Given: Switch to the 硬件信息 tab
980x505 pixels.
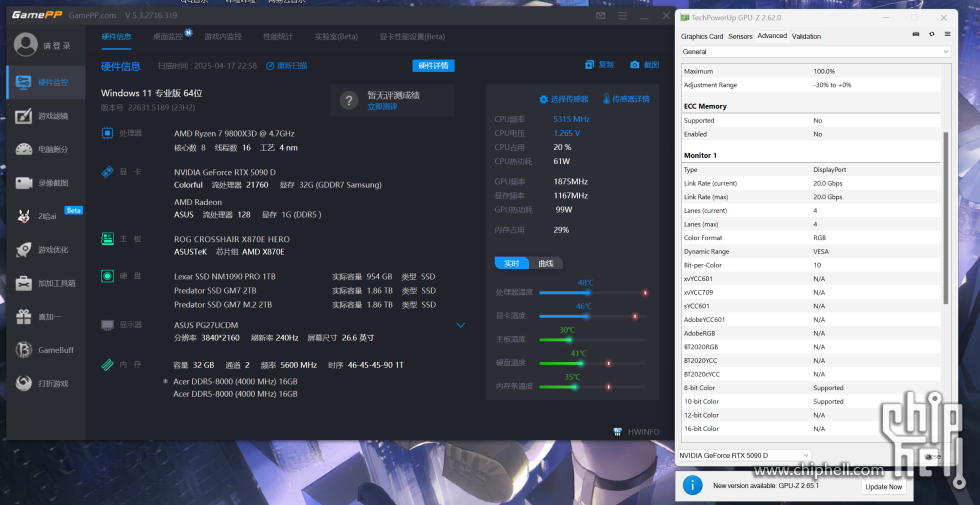Looking at the screenshot, I should (116, 36).
